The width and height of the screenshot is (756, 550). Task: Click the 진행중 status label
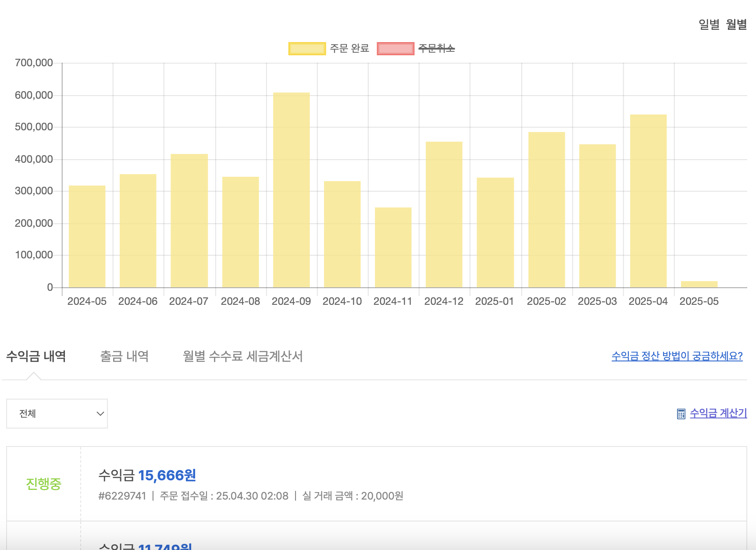click(43, 484)
